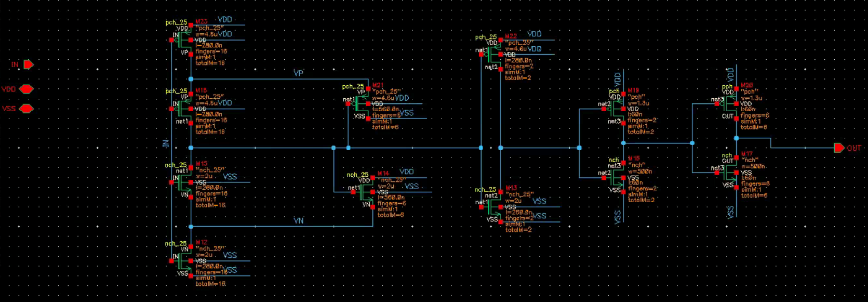
Task: Select transistor M20 pch symbol
Action: [728, 104]
